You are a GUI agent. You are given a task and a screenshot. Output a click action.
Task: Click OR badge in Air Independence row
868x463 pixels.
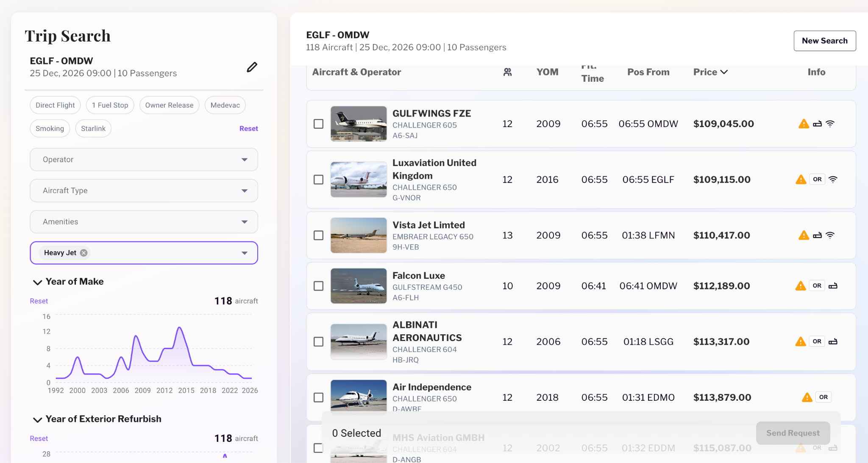(823, 397)
